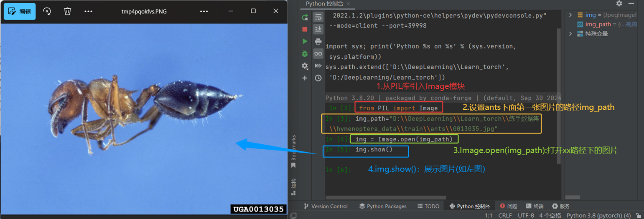This screenshot has width=644, height=219.
Task: Open more options beside delete icon
Action: tap(88, 11)
